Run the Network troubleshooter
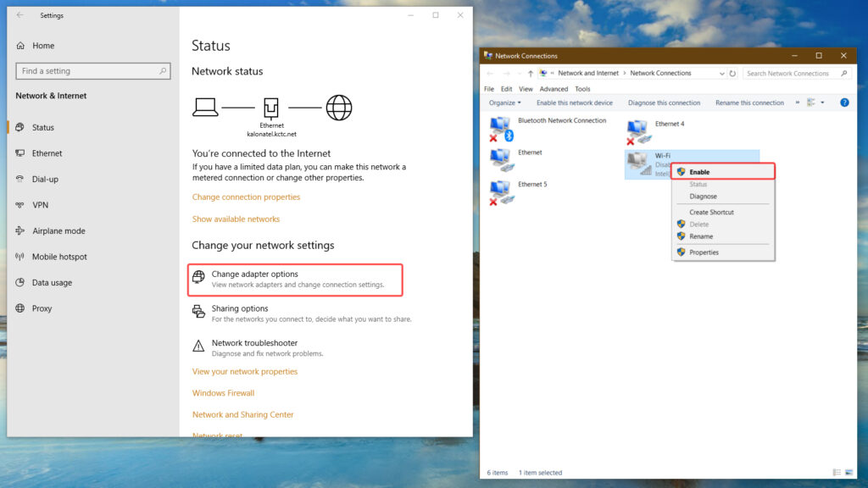The image size is (868, 488). click(258, 348)
